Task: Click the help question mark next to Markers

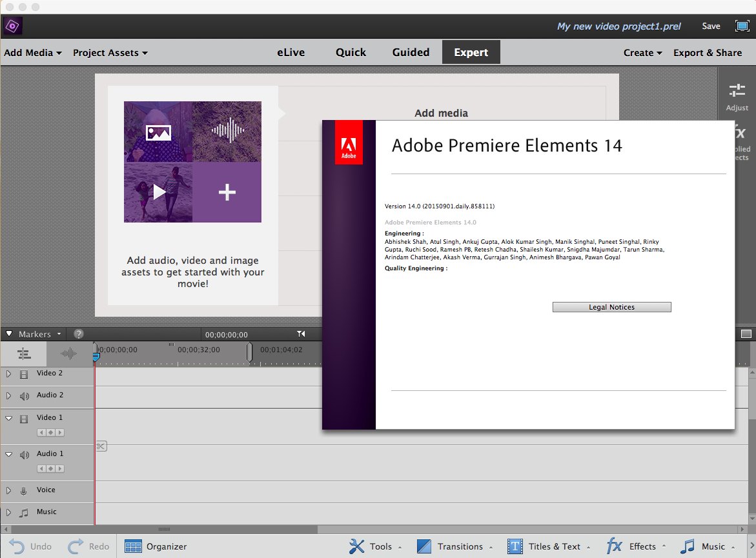Action: (x=79, y=334)
